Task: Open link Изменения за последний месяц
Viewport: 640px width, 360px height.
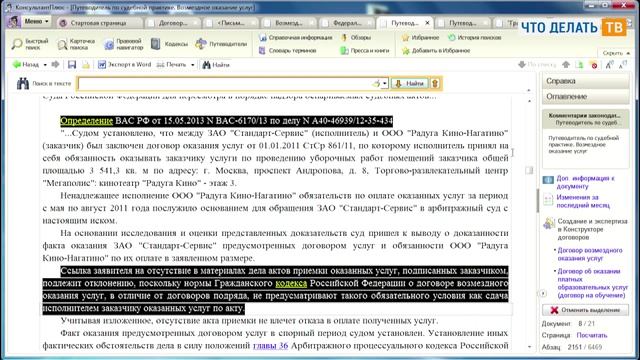Action: pyautogui.click(x=583, y=201)
